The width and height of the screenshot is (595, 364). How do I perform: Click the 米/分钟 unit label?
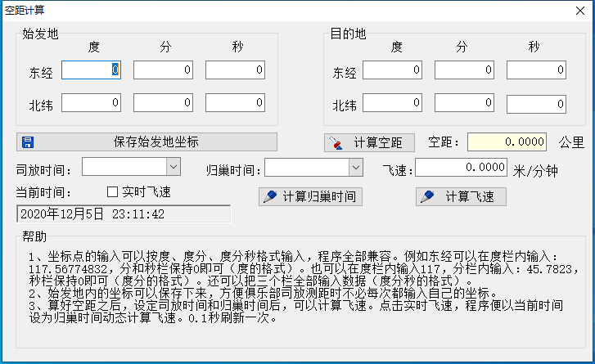point(535,172)
